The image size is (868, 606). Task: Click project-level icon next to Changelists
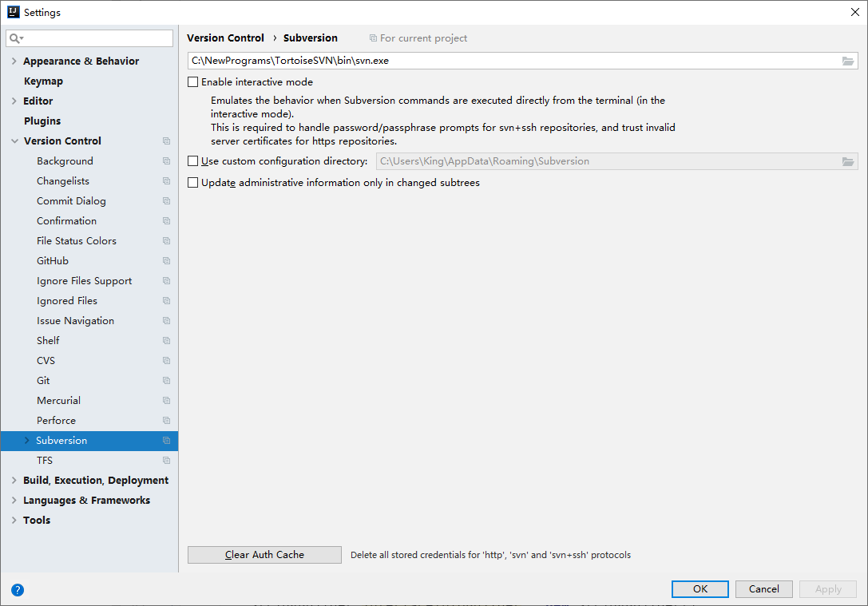166,181
